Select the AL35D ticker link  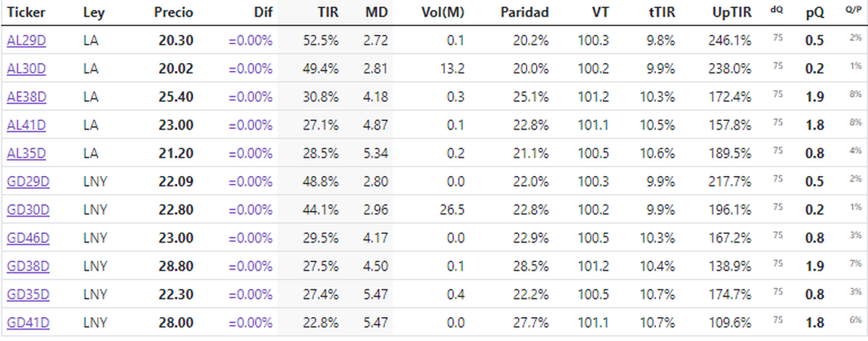[x=26, y=153]
